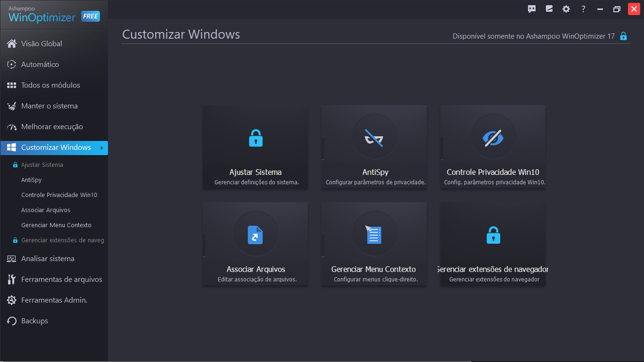Click the FREE badge in the logo
This screenshot has width=644, height=362.
tap(90, 16)
